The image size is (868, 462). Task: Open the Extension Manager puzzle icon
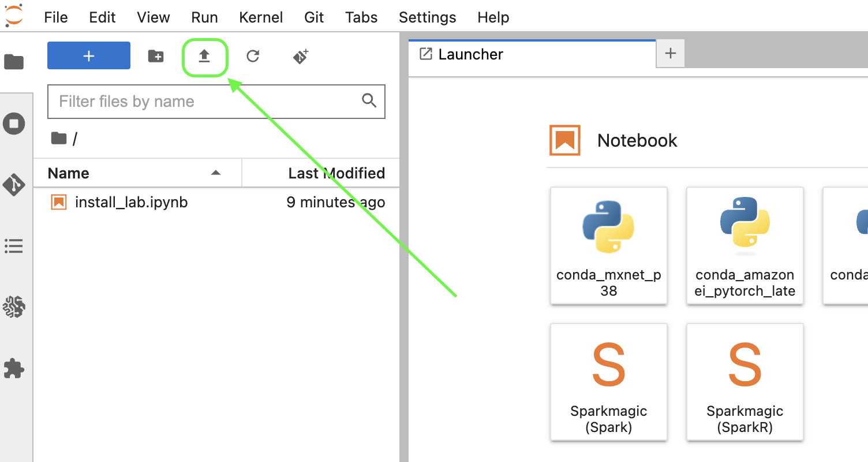(x=14, y=368)
